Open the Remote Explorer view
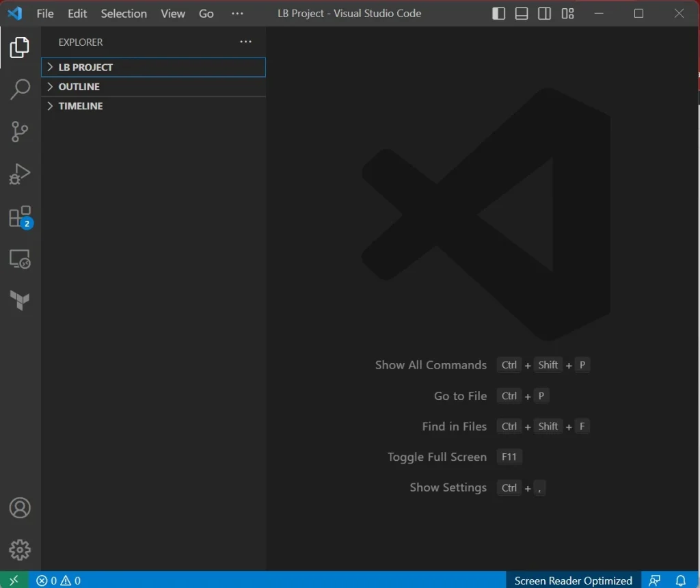 20,259
